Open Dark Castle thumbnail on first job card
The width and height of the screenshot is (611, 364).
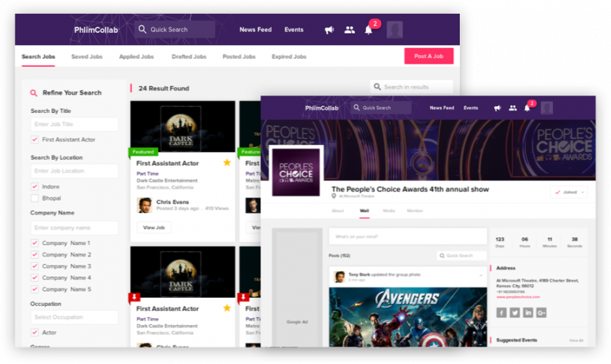183,127
